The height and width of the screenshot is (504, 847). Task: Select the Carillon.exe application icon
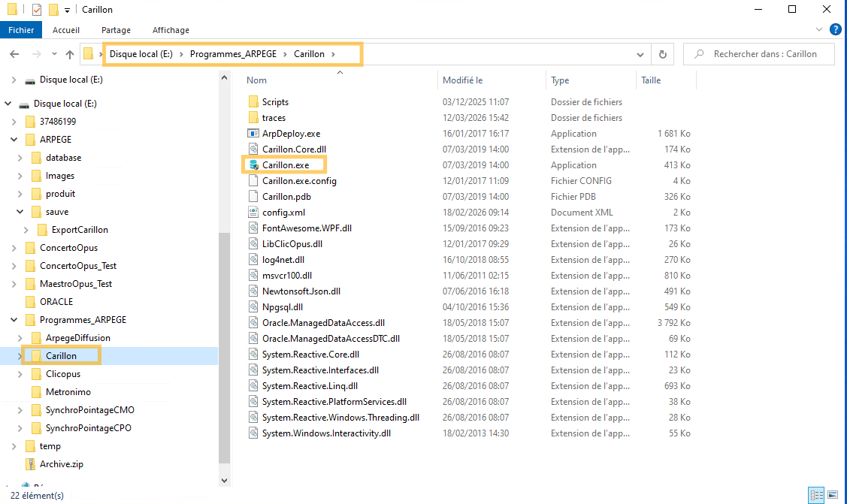253,165
